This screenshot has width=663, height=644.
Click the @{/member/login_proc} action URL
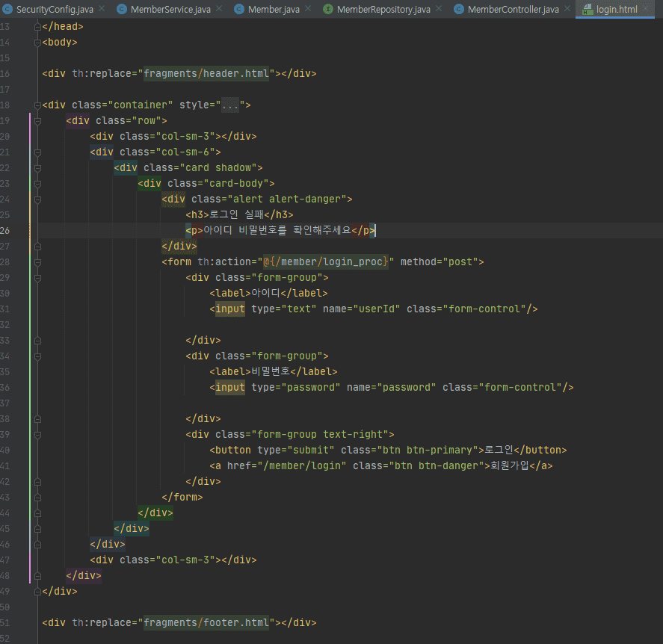[x=326, y=262]
